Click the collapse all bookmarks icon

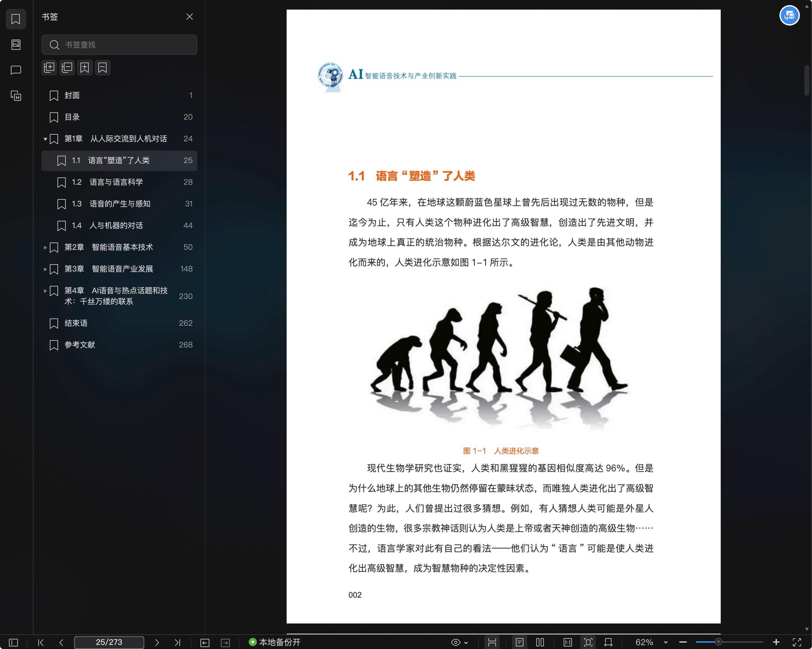(67, 68)
